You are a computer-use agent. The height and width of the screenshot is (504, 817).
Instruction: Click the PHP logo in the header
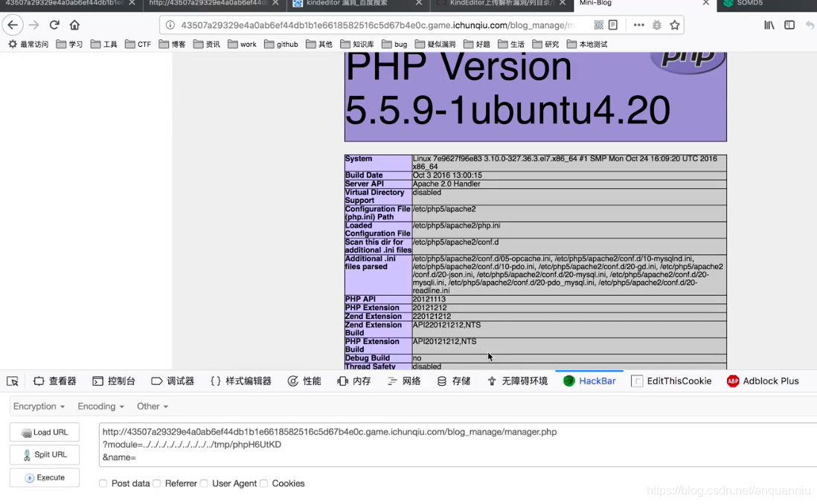(x=688, y=62)
